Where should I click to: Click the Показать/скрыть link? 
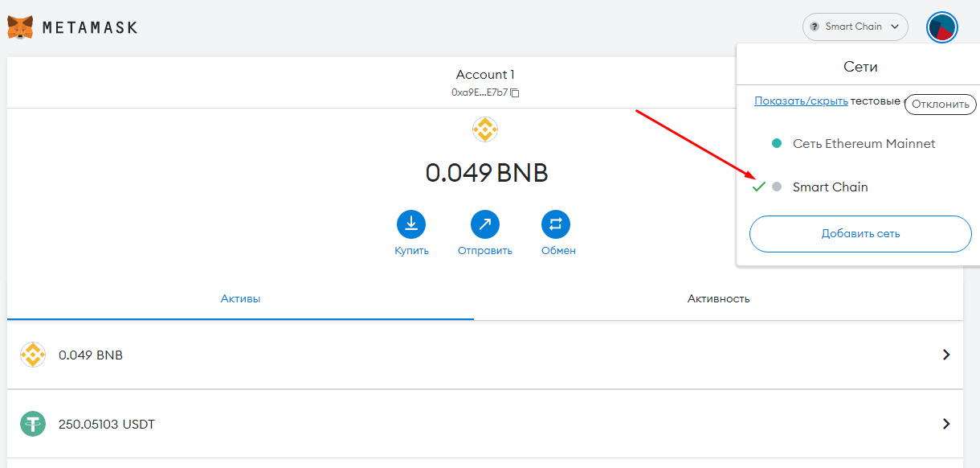tap(801, 101)
